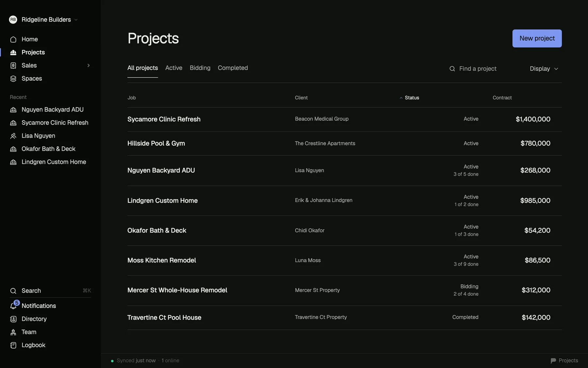Click the Sales icon in sidebar
This screenshot has width=588, height=368.
tap(13, 65)
